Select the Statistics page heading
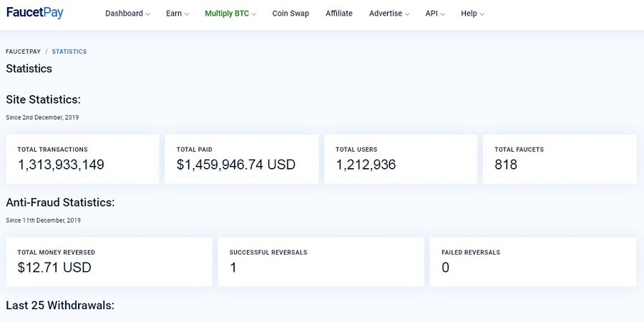Image resolution: width=644 pixels, height=322 pixels. (x=29, y=69)
